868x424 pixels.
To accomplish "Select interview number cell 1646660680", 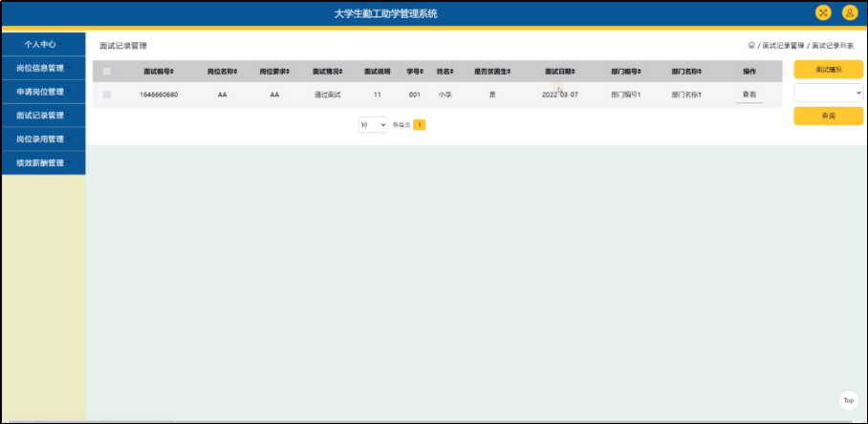I will [x=159, y=95].
